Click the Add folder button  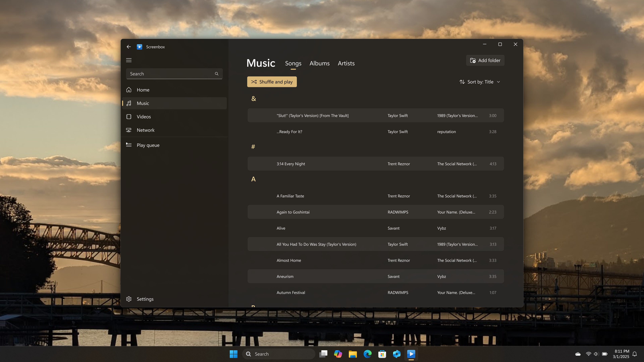click(x=485, y=60)
